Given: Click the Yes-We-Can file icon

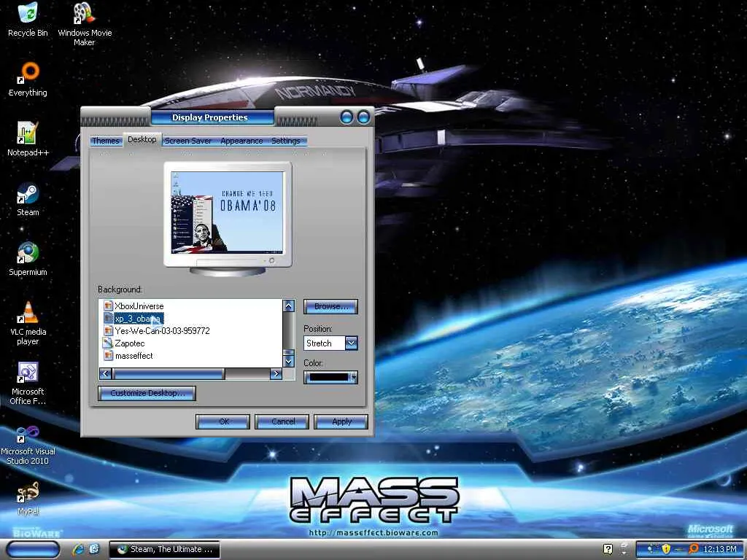Looking at the screenshot, I should 108,330.
